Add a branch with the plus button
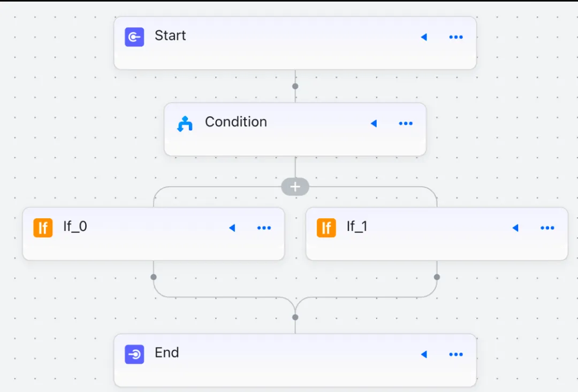 pos(295,187)
